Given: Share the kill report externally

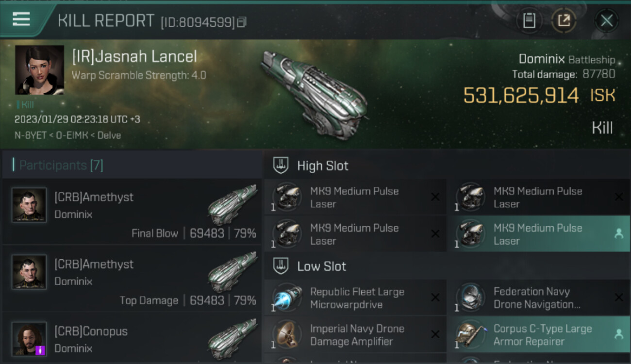Looking at the screenshot, I should pos(564,21).
